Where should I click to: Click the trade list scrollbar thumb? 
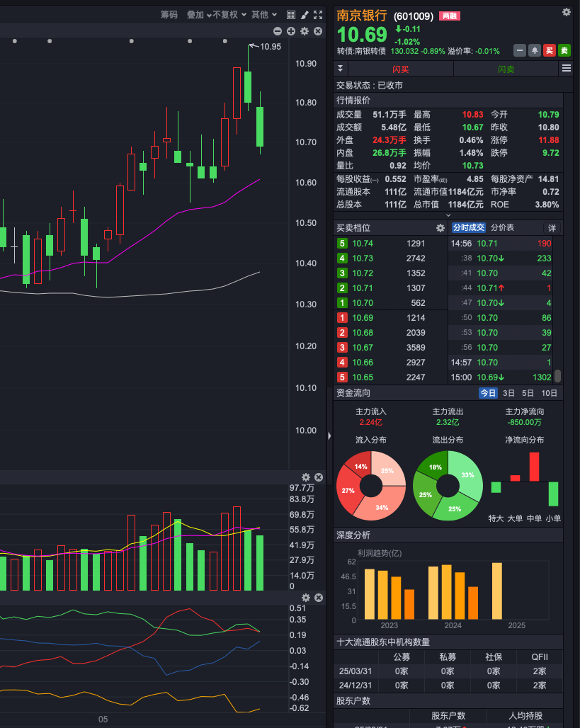(557, 376)
